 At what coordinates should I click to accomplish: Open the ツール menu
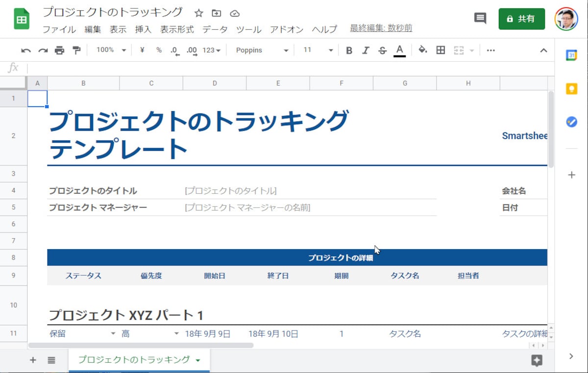(249, 29)
